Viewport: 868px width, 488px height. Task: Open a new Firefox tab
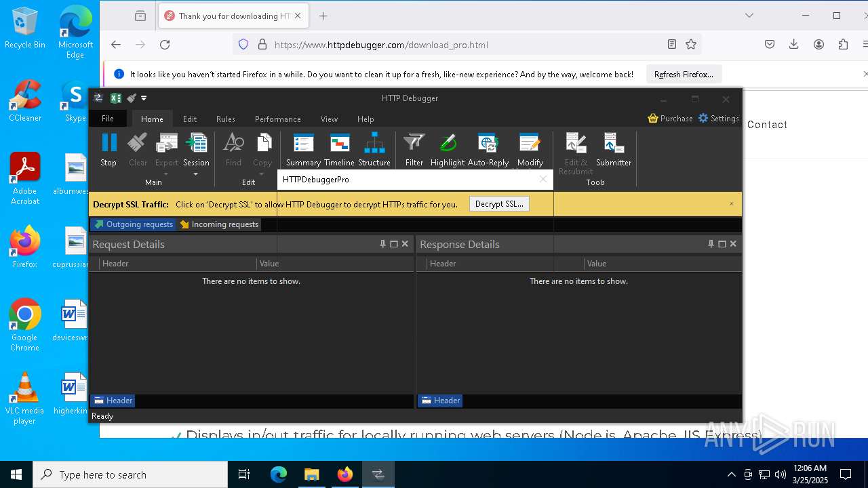tap(323, 16)
